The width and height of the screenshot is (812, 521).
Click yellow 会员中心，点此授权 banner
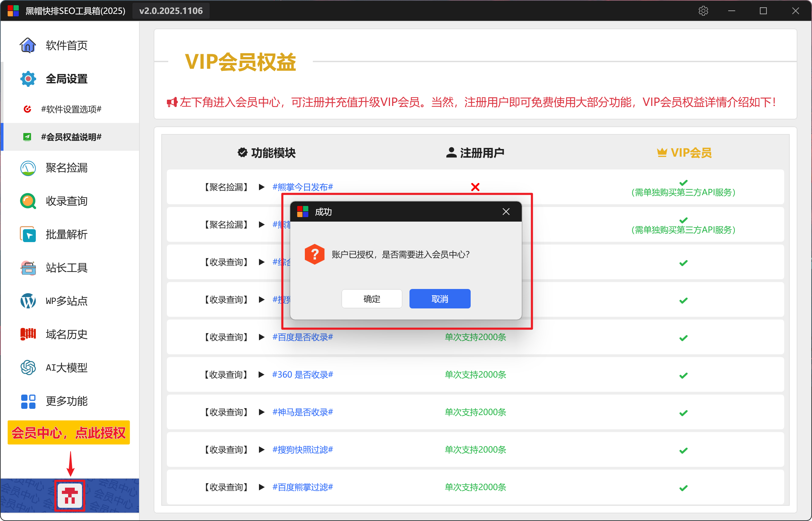click(68, 432)
